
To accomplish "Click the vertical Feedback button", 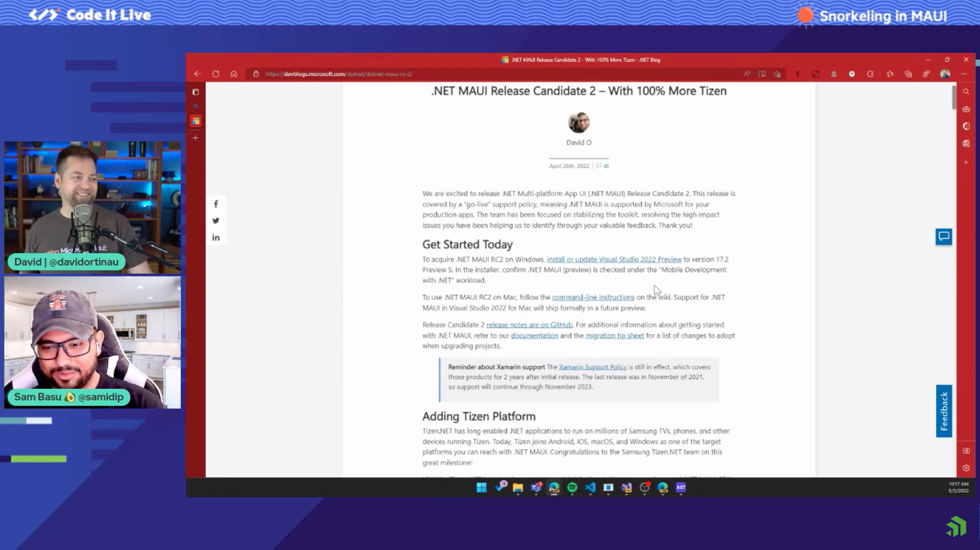I will click(944, 411).
